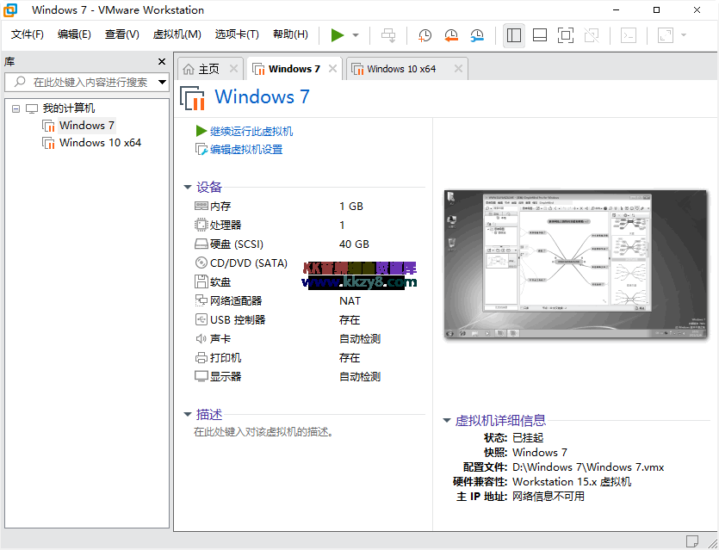Click the console view toolbar icon
Viewport: 719px width, 550px height.
[628, 35]
